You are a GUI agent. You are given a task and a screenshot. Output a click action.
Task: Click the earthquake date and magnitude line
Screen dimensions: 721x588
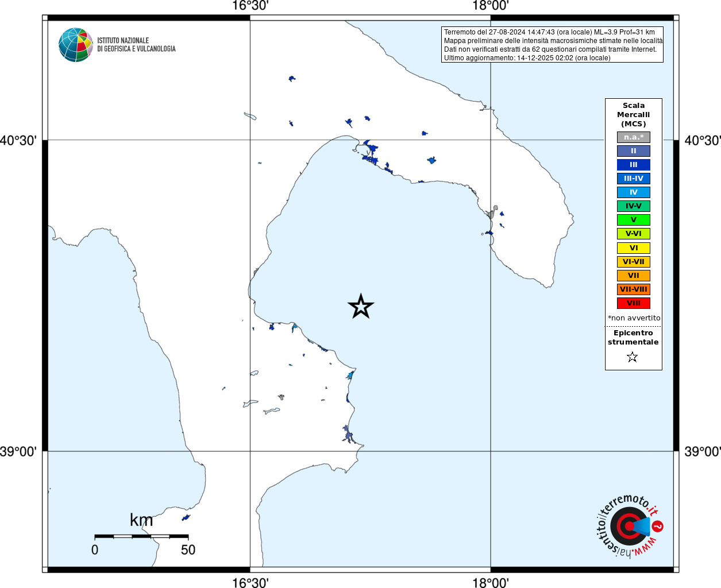(549, 32)
